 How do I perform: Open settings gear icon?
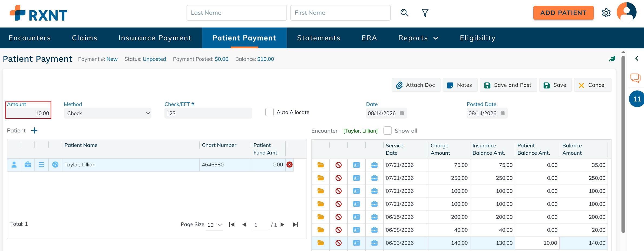(x=606, y=13)
